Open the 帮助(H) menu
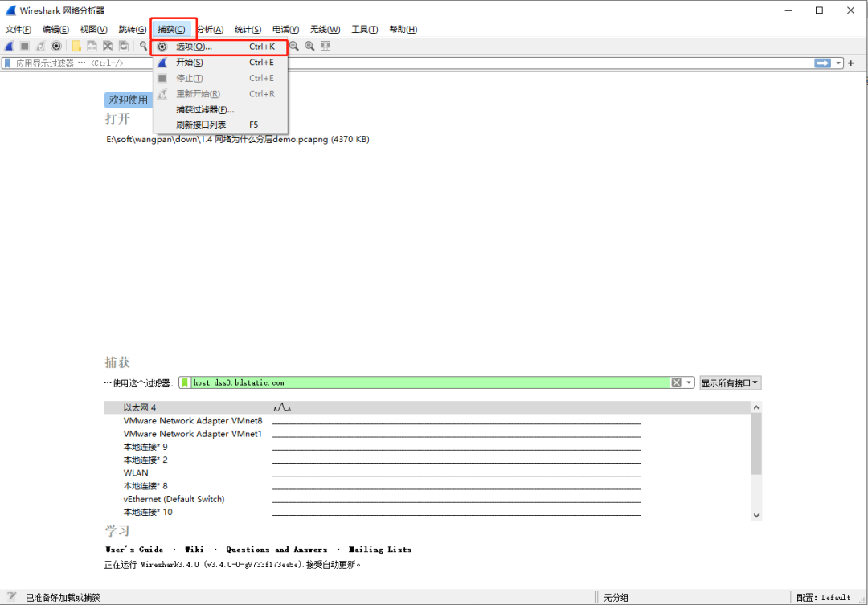Viewport: 868px width, 605px height. click(x=403, y=30)
